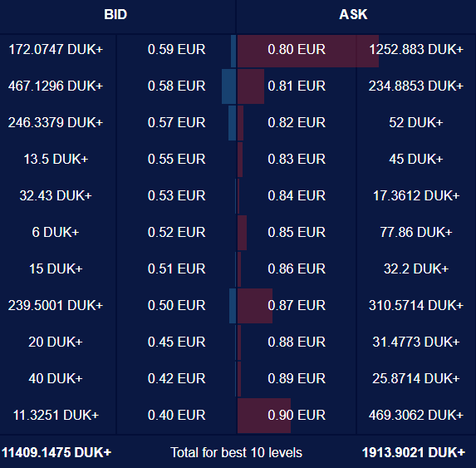The height and width of the screenshot is (468, 476).
Task: Click the red depth bar at 0.87 EUR
Action: tap(255, 306)
